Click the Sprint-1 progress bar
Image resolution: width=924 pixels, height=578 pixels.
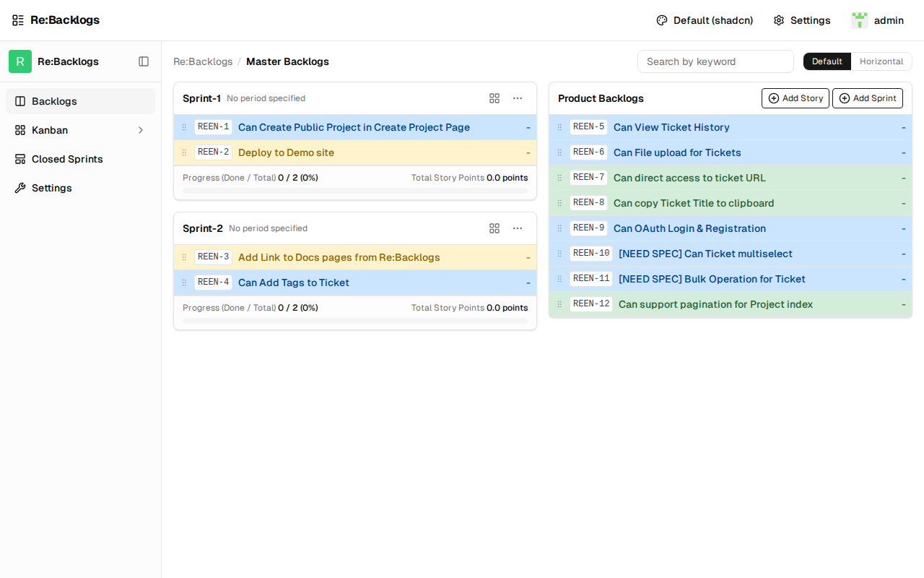click(x=355, y=191)
